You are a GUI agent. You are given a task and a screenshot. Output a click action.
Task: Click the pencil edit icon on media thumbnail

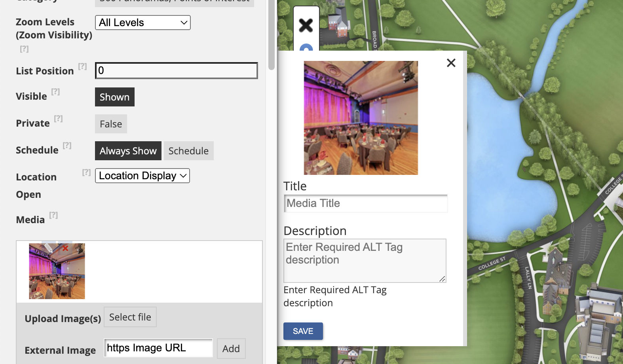[48, 248]
